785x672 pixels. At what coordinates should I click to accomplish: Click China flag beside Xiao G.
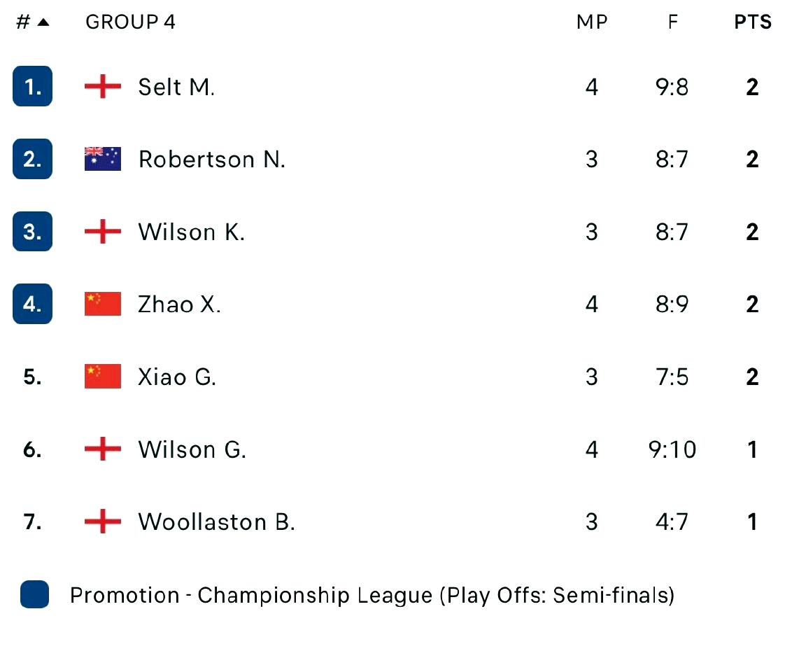(x=102, y=377)
